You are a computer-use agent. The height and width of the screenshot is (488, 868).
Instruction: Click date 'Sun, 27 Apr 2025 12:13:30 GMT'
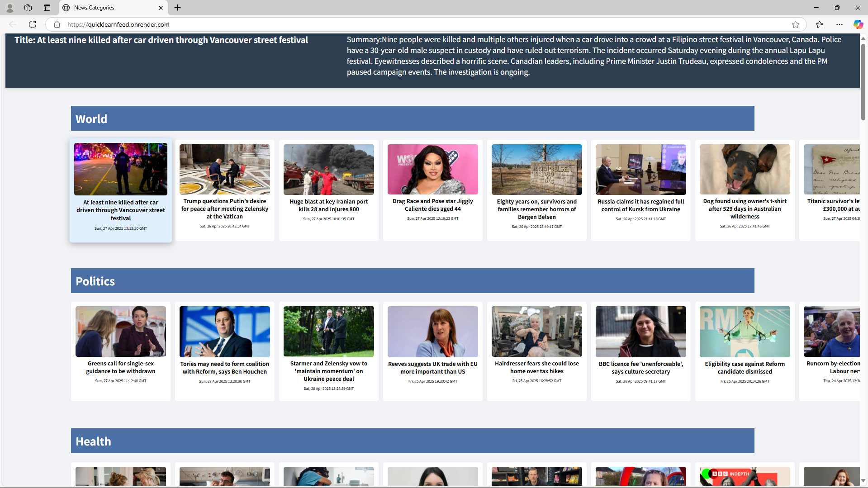tap(121, 228)
